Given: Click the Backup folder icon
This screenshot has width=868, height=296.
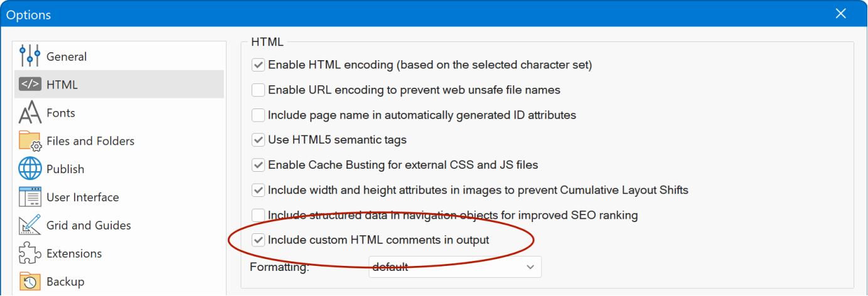Looking at the screenshot, I should coord(29,282).
